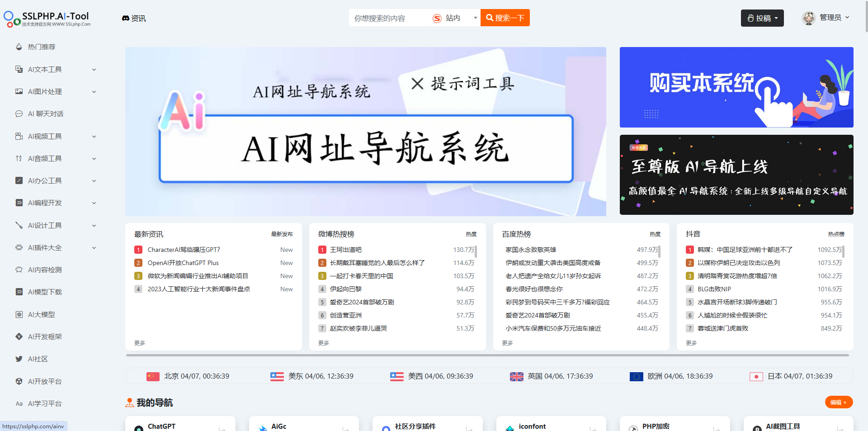Expand the AI编程开发 submenu chevron
The image size is (868, 431).
pyautogui.click(x=94, y=203)
